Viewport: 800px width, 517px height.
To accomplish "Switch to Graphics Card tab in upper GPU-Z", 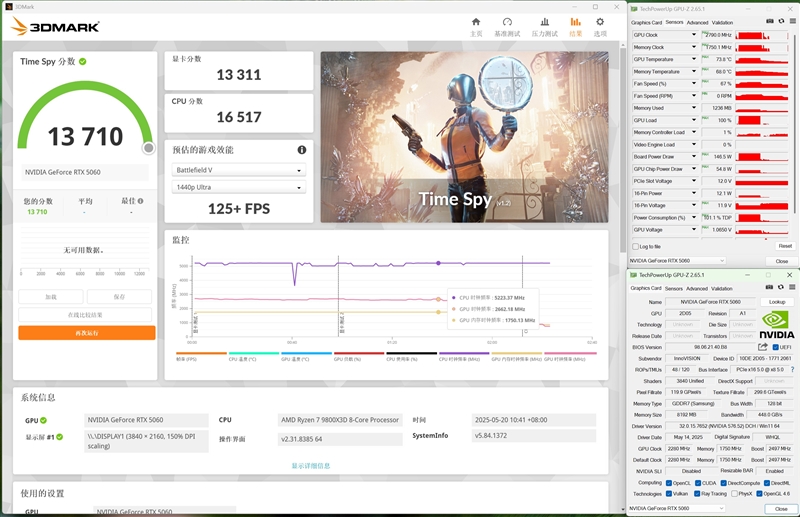I will (646, 22).
